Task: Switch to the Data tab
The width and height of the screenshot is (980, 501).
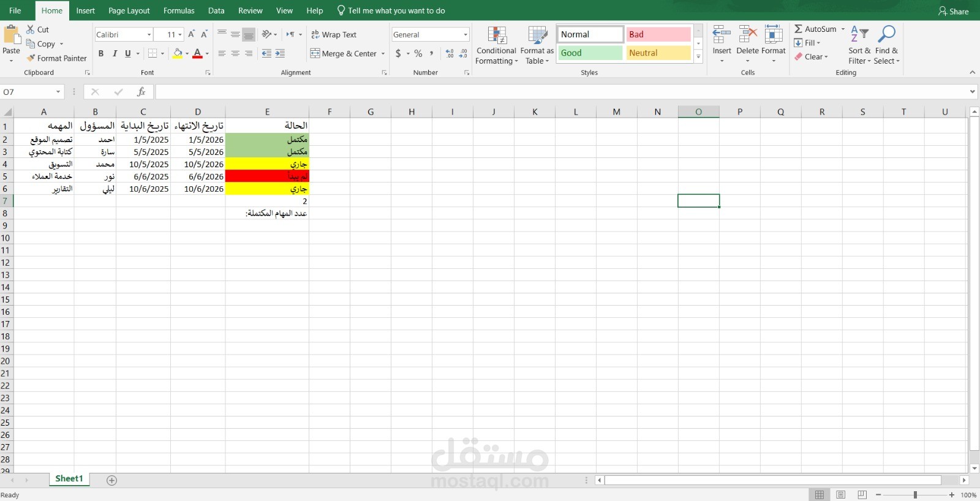Action: pyautogui.click(x=216, y=10)
